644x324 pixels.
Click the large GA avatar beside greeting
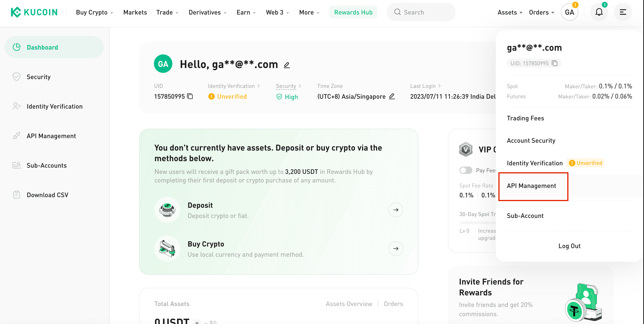click(x=163, y=64)
